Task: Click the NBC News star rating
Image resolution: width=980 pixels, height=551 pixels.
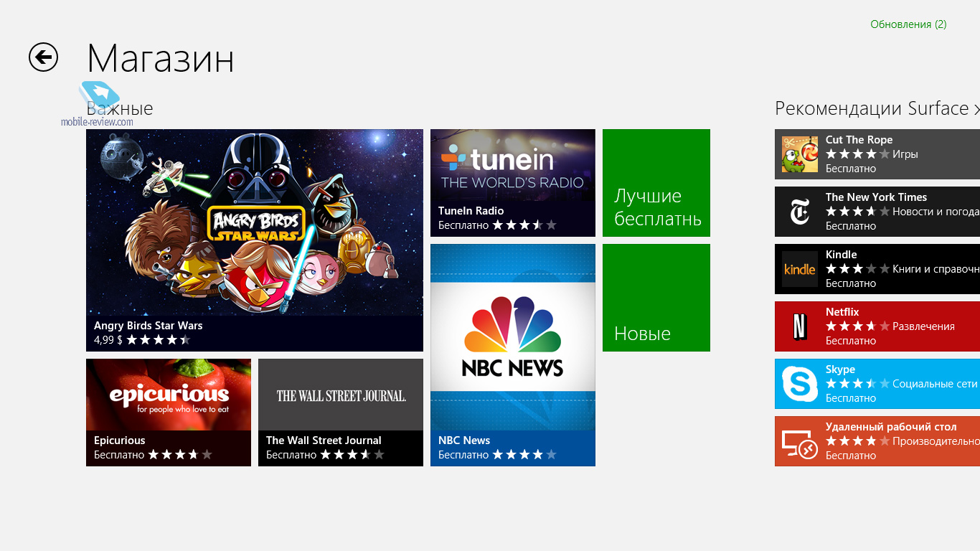Action: coord(524,455)
